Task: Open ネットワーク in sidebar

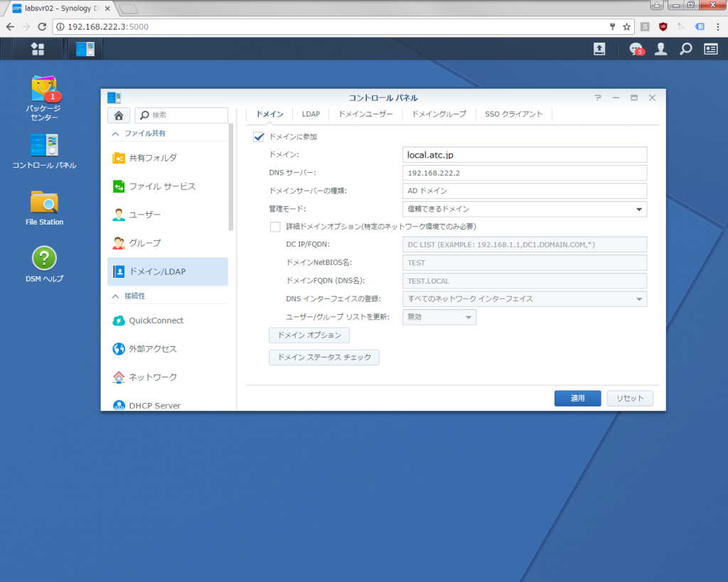Action: pyautogui.click(x=168, y=377)
